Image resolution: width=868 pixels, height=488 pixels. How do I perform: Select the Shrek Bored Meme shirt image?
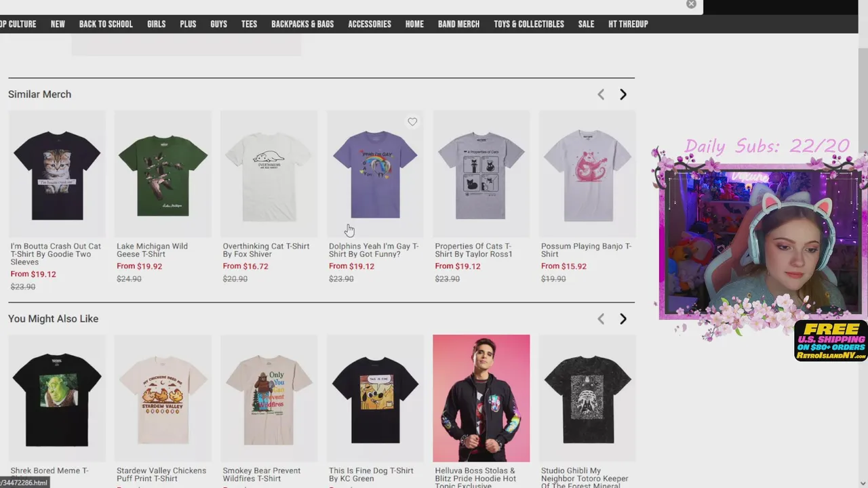pyautogui.click(x=57, y=398)
